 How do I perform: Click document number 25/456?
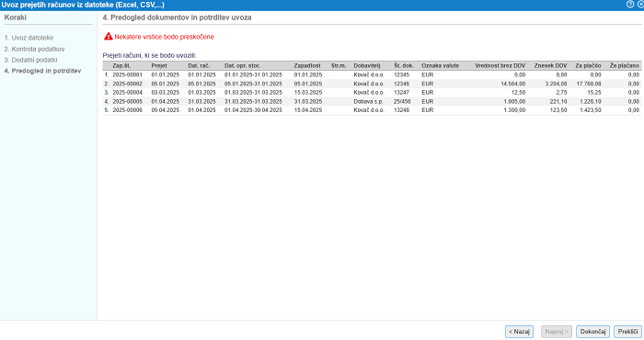402,101
